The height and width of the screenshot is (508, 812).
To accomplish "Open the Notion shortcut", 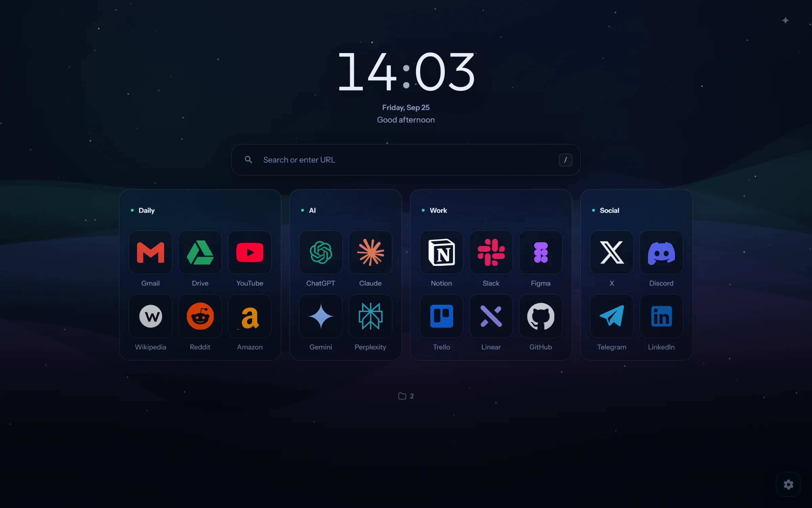I will (442, 252).
